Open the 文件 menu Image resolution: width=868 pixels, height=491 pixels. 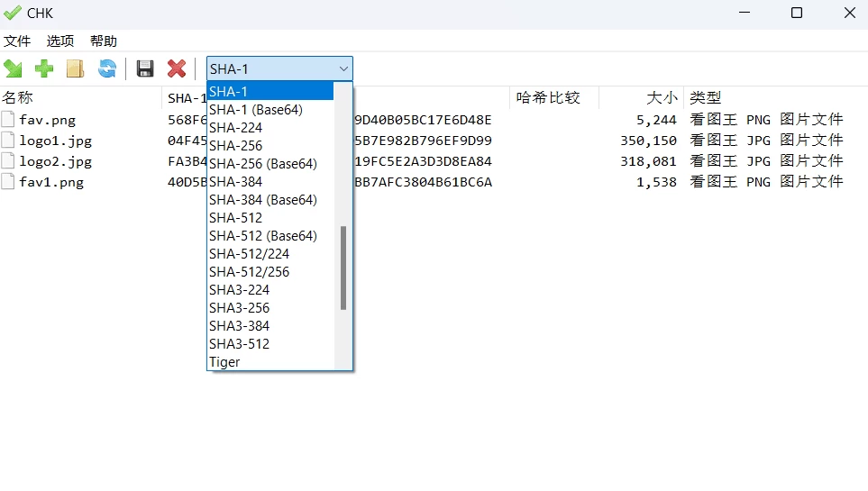(x=17, y=41)
